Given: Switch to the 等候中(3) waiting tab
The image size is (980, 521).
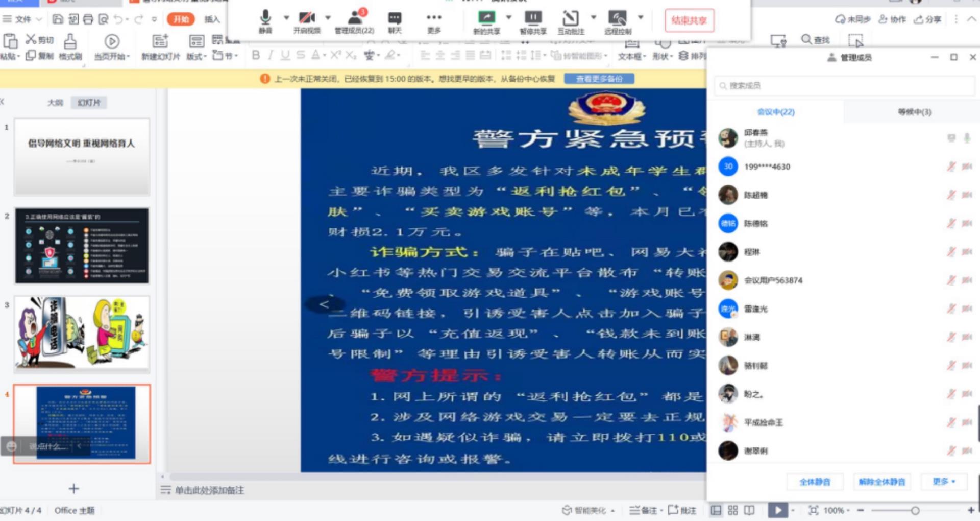Looking at the screenshot, I should [x=914, y=112].
